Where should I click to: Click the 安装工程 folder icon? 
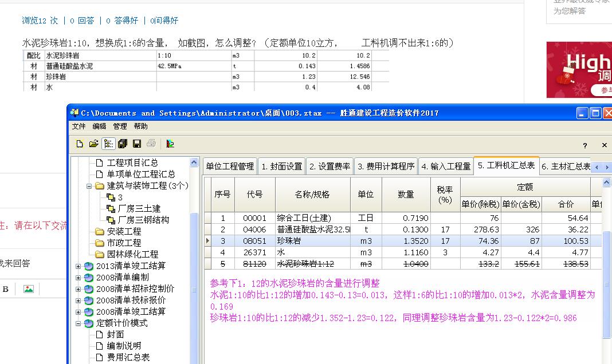100,231
